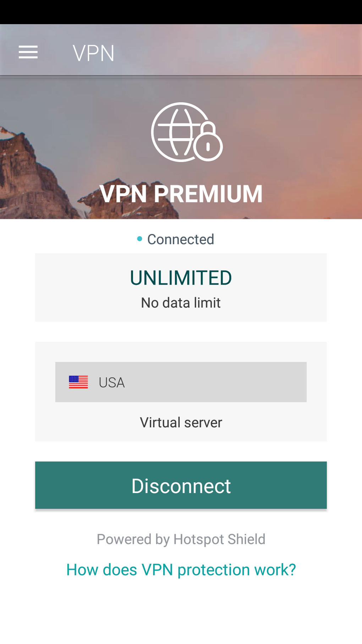Open the hamburger navigation menu
Viewport: 362px width, 644px height.
(28, 52)
